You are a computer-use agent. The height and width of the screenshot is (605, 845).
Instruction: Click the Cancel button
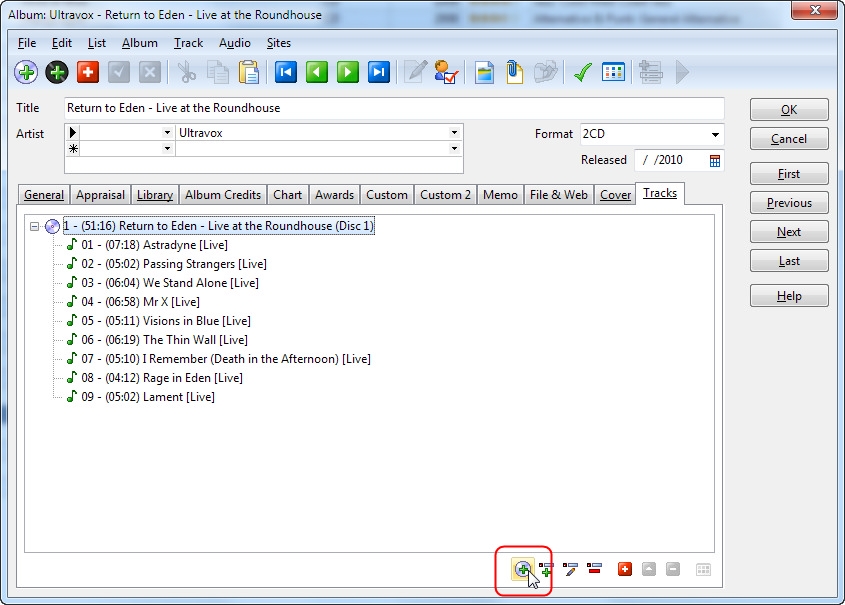click(789, 139)
